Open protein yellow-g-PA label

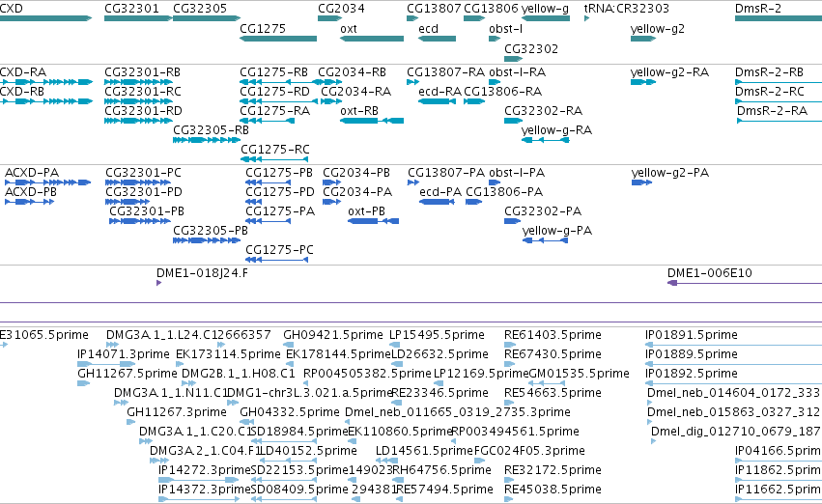point(557,231)
